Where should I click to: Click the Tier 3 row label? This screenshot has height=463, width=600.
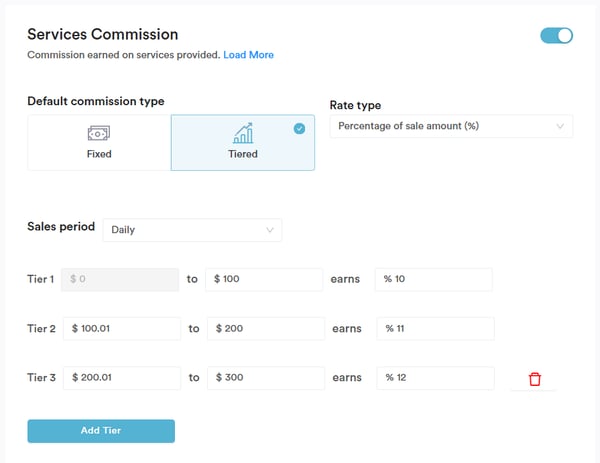tap(41, 378)
